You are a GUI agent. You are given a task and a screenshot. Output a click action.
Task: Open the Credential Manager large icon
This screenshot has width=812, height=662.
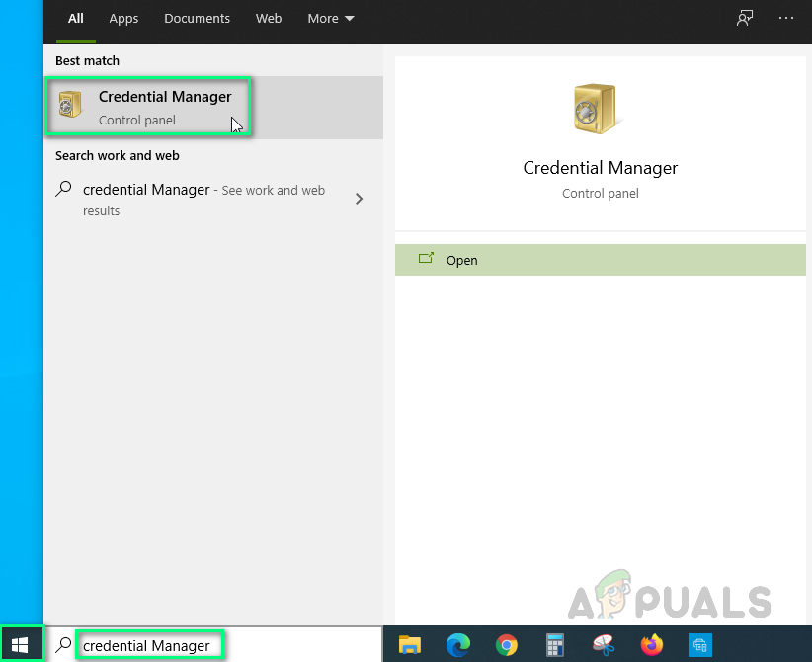(x=597, y=108)
